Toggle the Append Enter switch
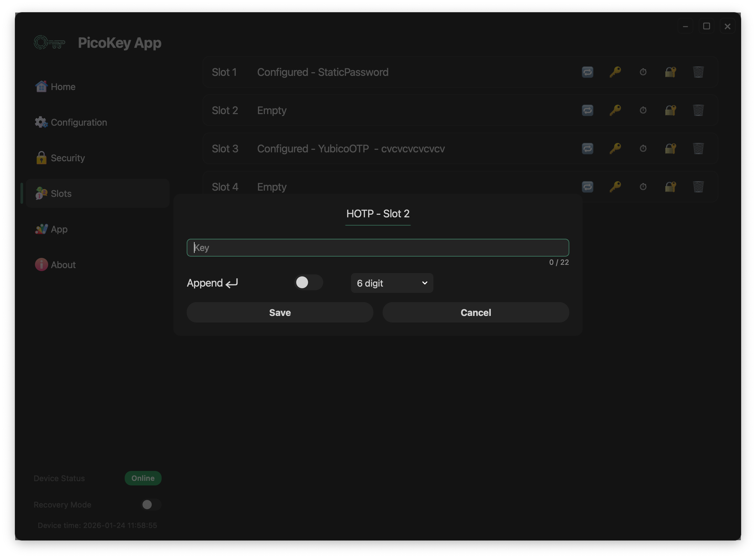Image resolution: width=756 pixels, height=558 pixels. [308, 282]
